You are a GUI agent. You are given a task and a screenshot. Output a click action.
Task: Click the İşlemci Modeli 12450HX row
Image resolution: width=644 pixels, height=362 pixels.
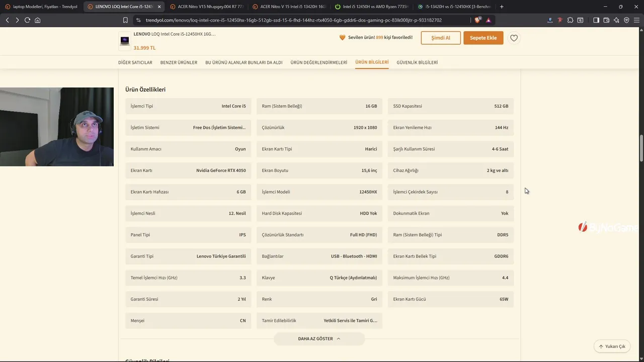[319, 192]
